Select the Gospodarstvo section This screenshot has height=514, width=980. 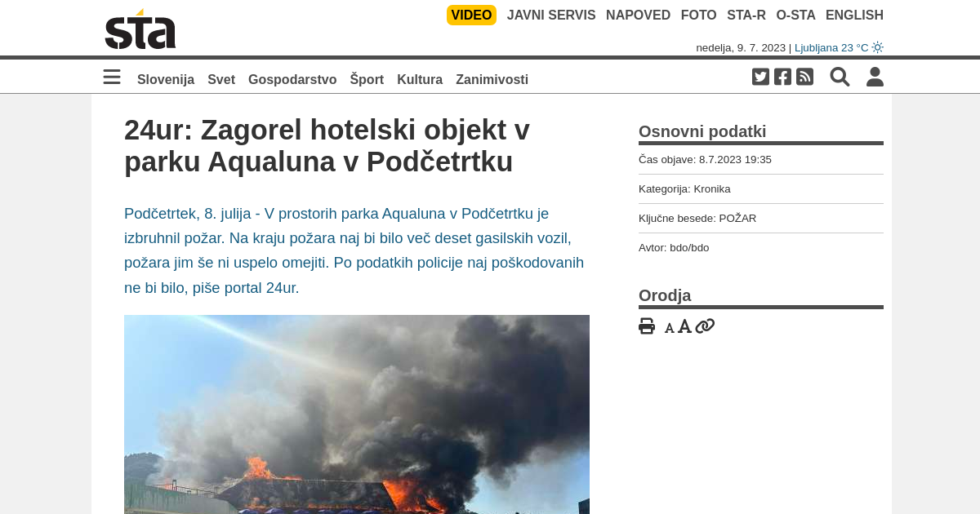click(292, 79)
